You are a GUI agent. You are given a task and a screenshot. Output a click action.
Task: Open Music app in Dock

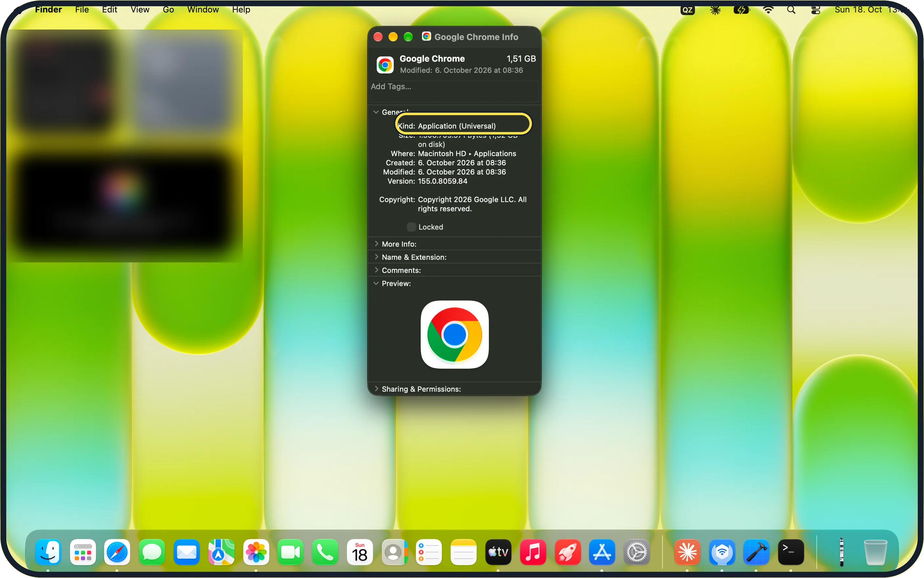(x=533, y=552)
